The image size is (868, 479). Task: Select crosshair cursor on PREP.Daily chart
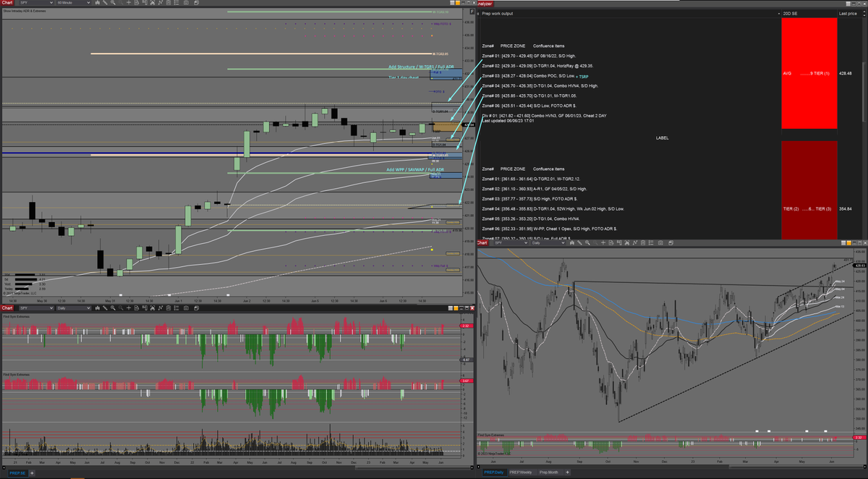tap(603, 242)
